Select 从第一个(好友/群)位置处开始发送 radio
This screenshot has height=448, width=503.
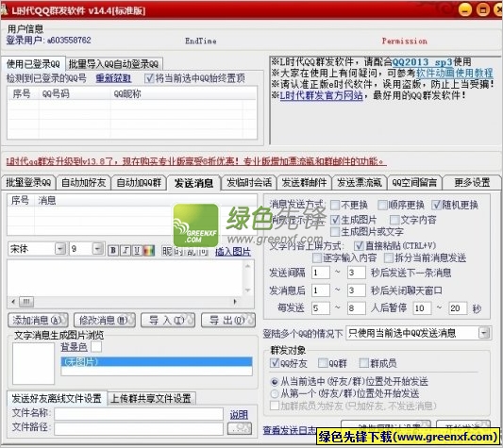coord(275,393)
